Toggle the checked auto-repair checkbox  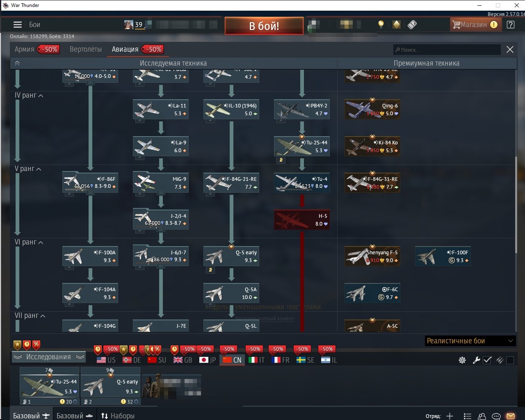coord(487,360)
